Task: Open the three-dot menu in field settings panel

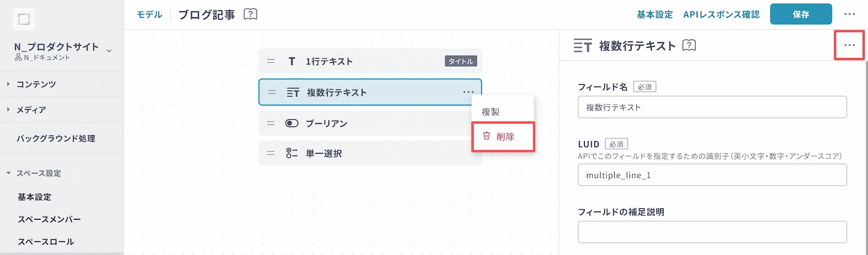Action: pos(849,45)
